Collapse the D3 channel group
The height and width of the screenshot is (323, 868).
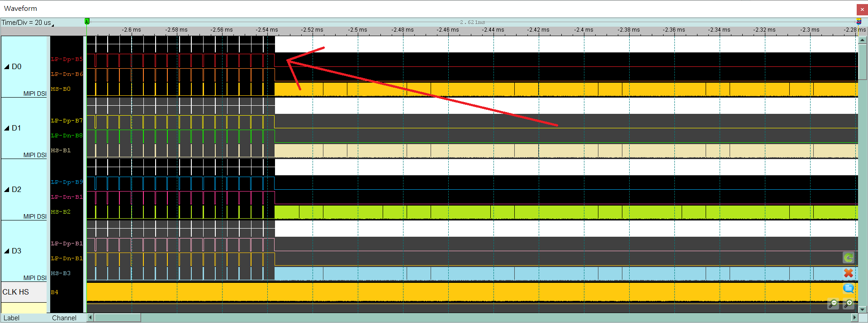[7, 251]
